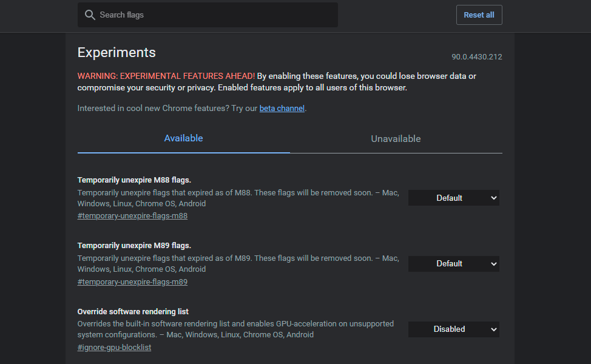This screenshot has width=591, height=364.
Task: Open the beta channel link
Action: click(x=282, y=109)
